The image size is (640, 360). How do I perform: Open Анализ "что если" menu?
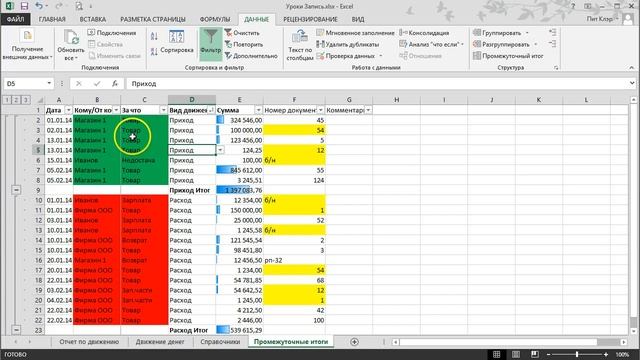[x=431, y=44]
